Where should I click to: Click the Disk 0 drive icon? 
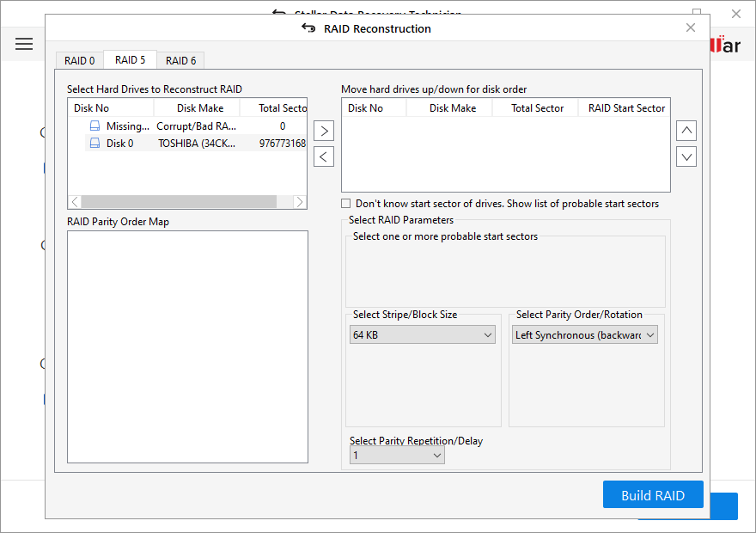click(x=95, y=144)
